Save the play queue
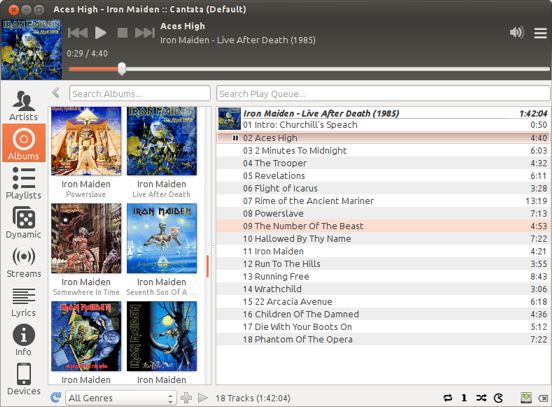Screen dimensions: 552x407 click(526, 398)
